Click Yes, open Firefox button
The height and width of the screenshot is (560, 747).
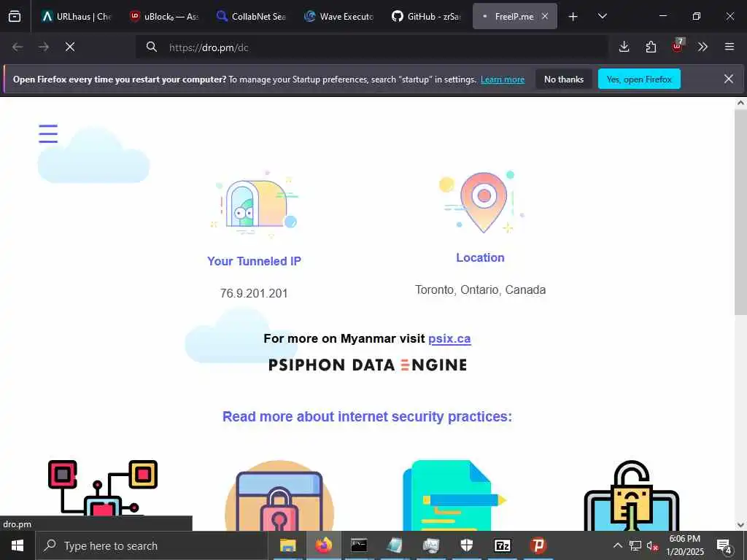(639, 79)
